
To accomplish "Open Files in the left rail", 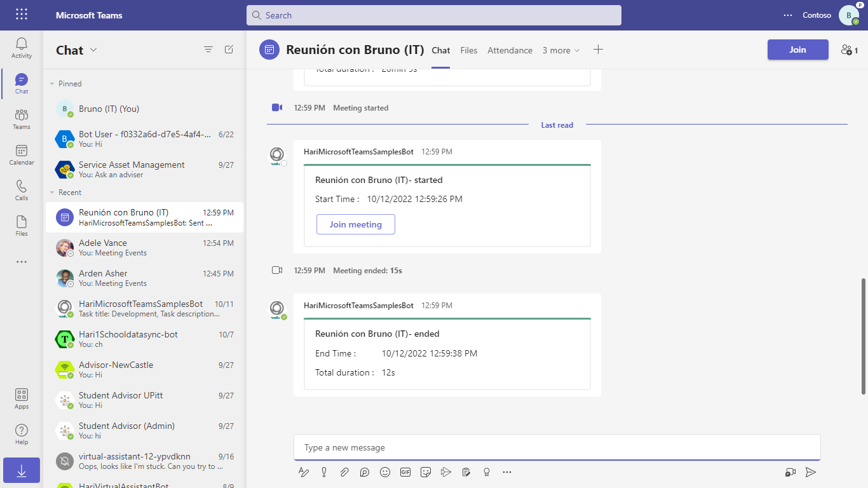I will pyautogui.click(x=22, y=226).
